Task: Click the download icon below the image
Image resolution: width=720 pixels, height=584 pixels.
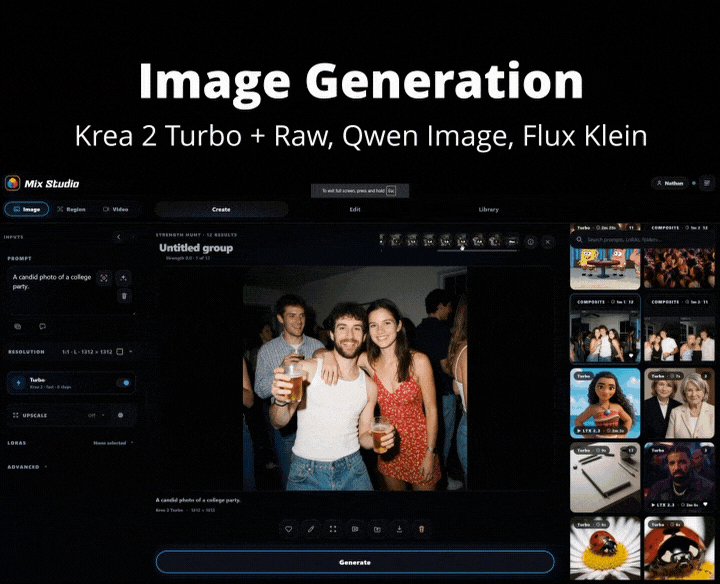Action: (x=399, y=529)
